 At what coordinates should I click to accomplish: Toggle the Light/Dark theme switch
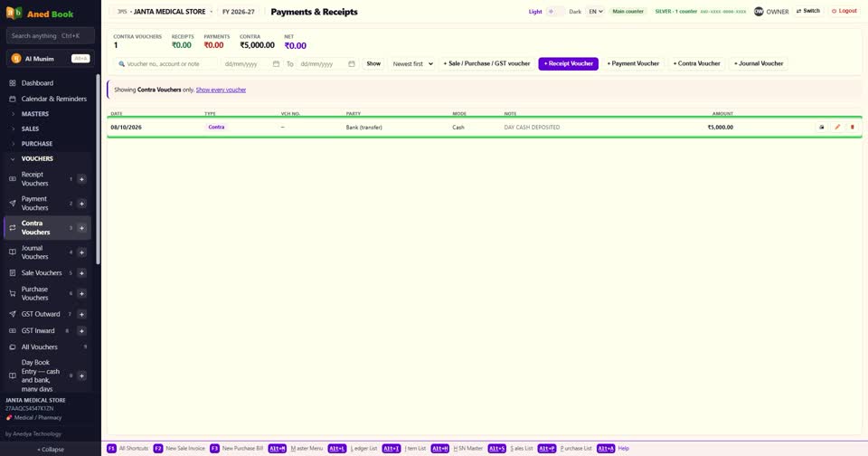click(555, 12)
